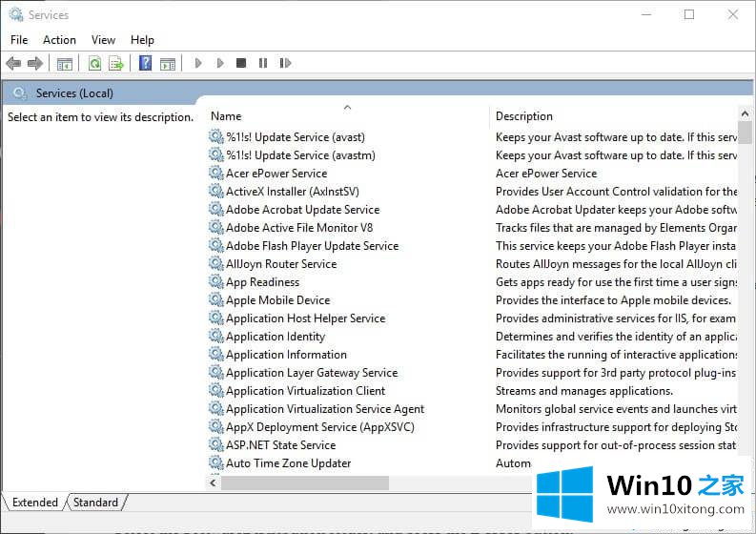The height and width of the screenshot is (534, 756).
Task: Select Auto Time Zone Updater
Action: 288,463
